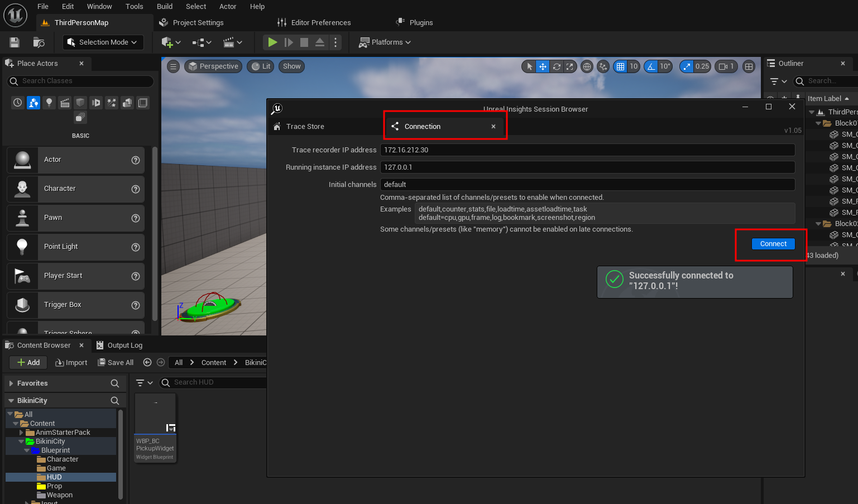Toggle rotation snapping angle icon

[x=651, y=66]
